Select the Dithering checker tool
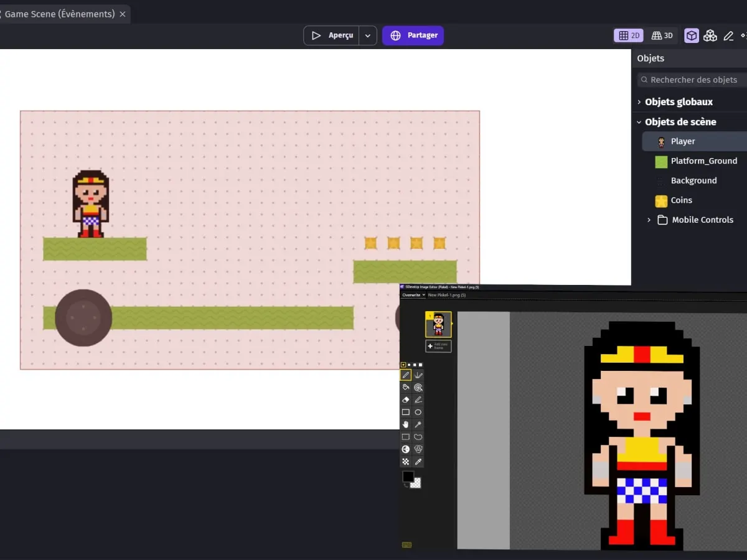This screenshot has height=560, width=747. [x=406, y=462]
